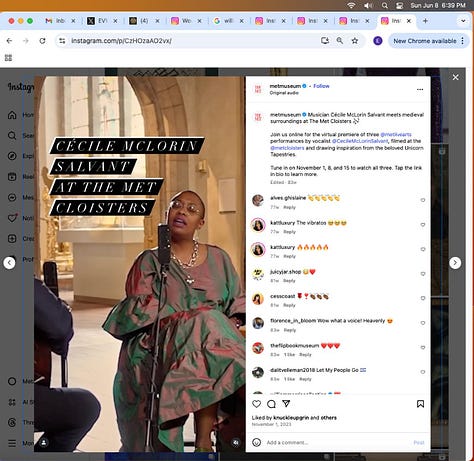The width and height of the screenshot is (474, 461).
Task: Unmute the video sound icon
Action: tap(236, 442)
